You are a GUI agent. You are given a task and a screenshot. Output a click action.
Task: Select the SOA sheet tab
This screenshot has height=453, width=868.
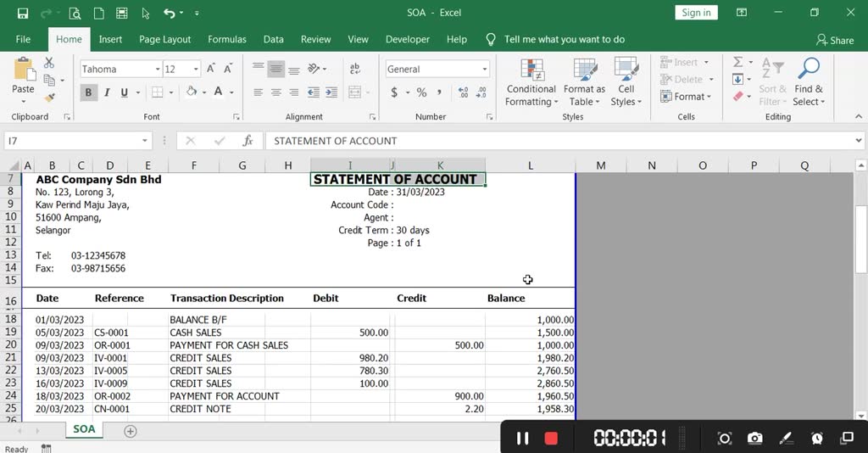[84, 429]
